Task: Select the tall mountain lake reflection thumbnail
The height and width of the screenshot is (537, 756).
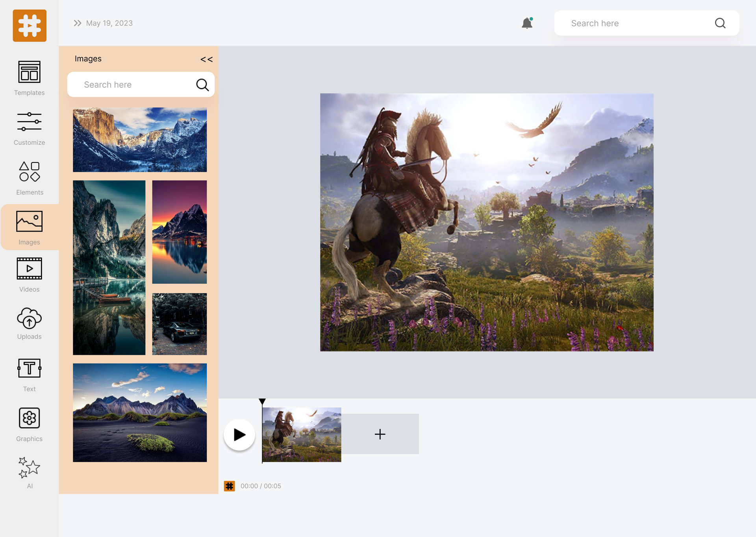Action: tap(109, 268)
